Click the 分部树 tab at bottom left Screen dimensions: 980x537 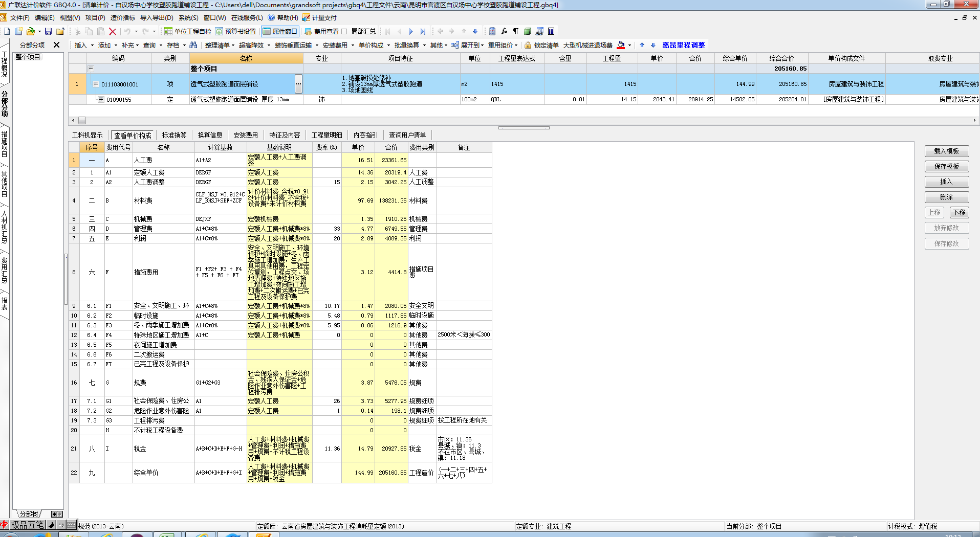point(29,513)
